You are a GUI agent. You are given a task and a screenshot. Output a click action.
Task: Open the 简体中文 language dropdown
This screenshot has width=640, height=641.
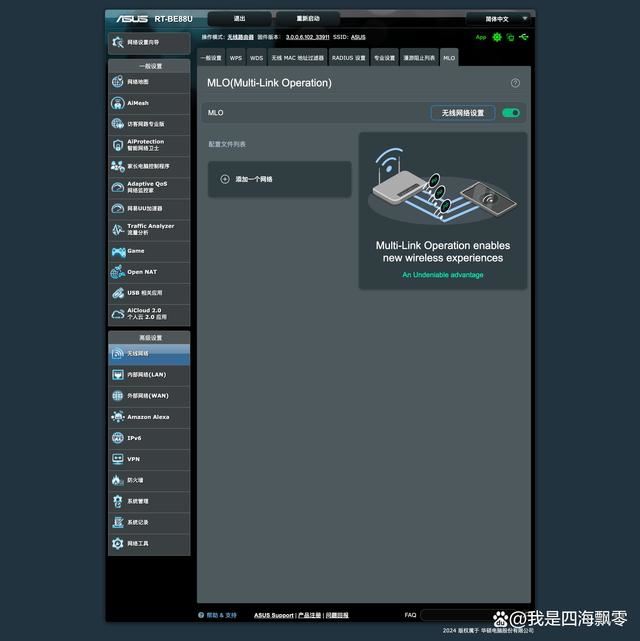(x=501, y=19)
